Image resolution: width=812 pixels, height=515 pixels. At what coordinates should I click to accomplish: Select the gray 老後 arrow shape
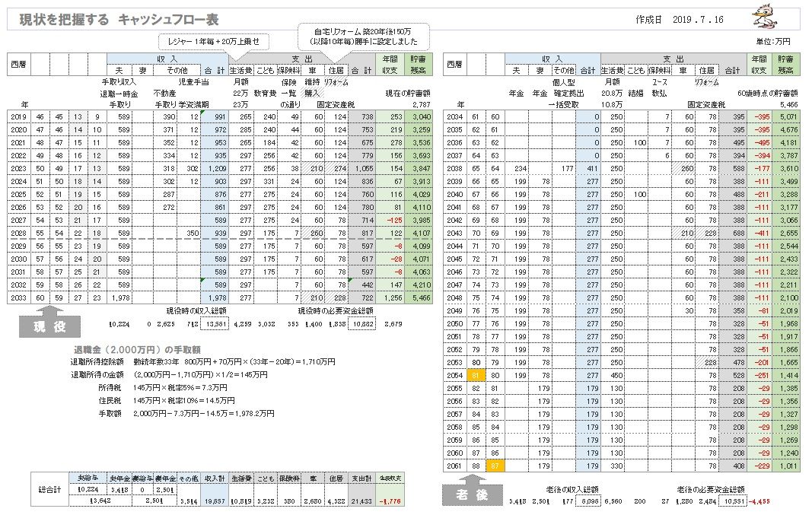tap(473, 490)
